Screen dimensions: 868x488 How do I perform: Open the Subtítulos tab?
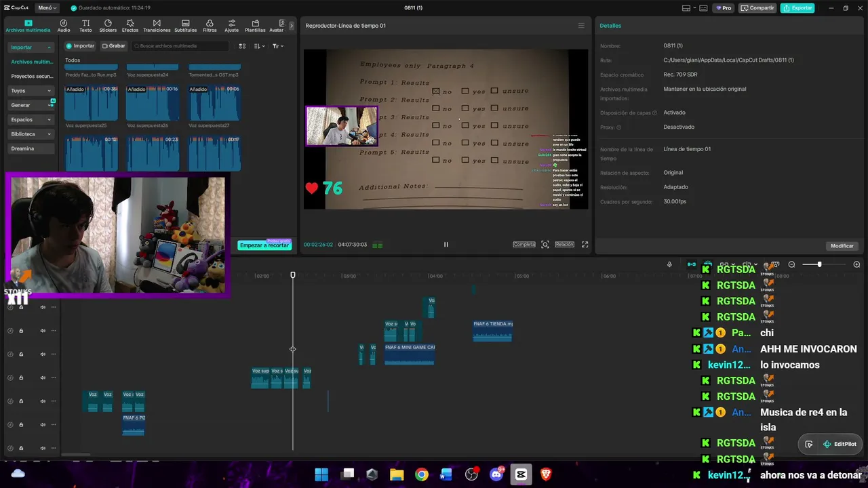coord(185,26)
